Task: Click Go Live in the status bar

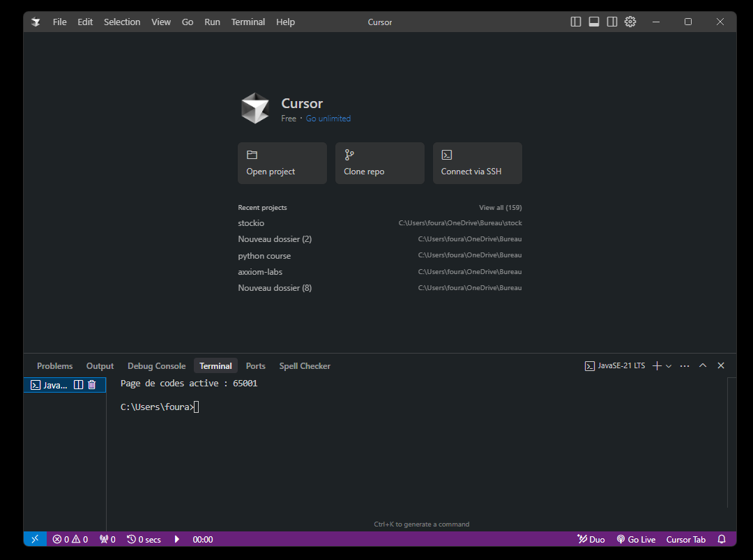Action: click(x=636, y=539)
